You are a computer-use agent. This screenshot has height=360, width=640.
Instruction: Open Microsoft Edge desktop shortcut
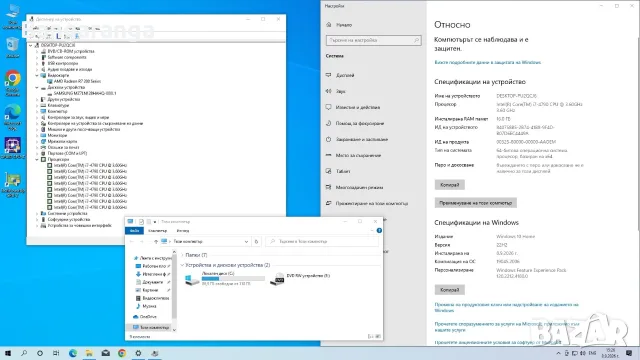(x=13, y=118)
